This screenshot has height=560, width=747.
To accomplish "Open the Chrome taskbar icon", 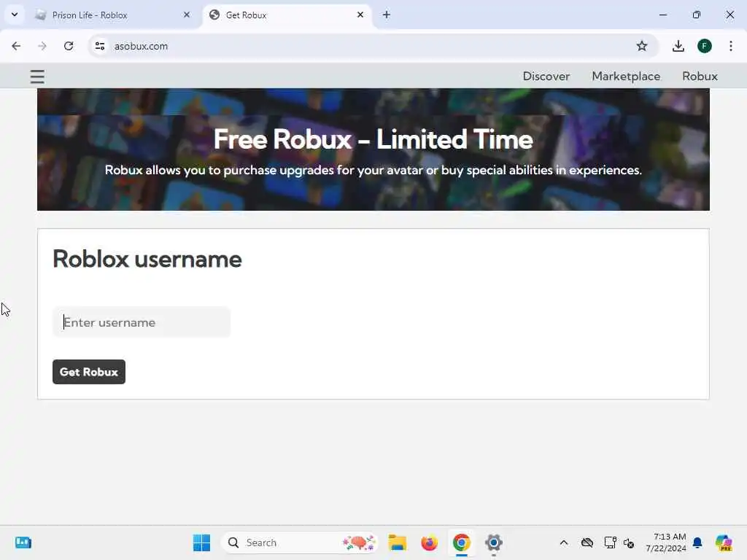I will click(461, 542).
